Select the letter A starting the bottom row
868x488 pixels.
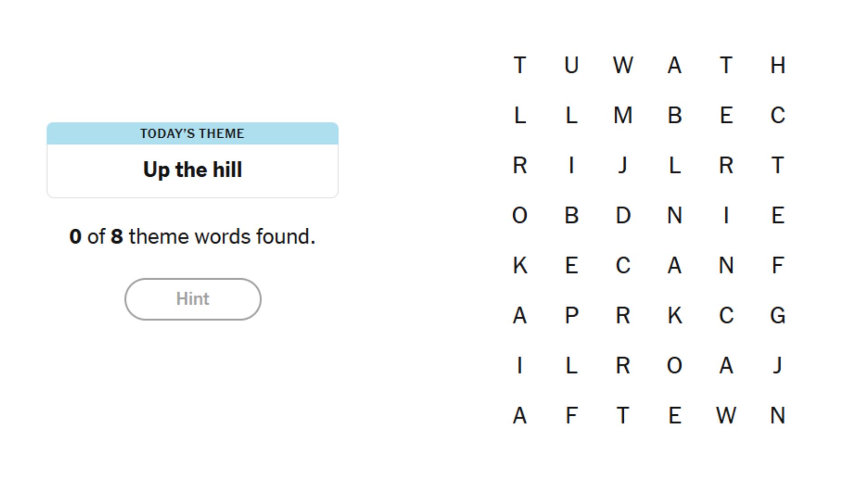point(520,416)
